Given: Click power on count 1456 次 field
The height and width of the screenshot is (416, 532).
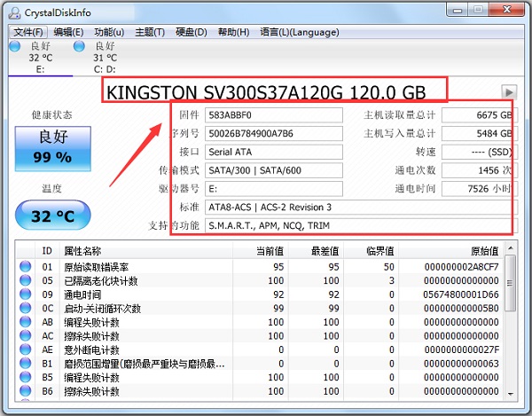Looking at the screenshot, I should (480, 170).
